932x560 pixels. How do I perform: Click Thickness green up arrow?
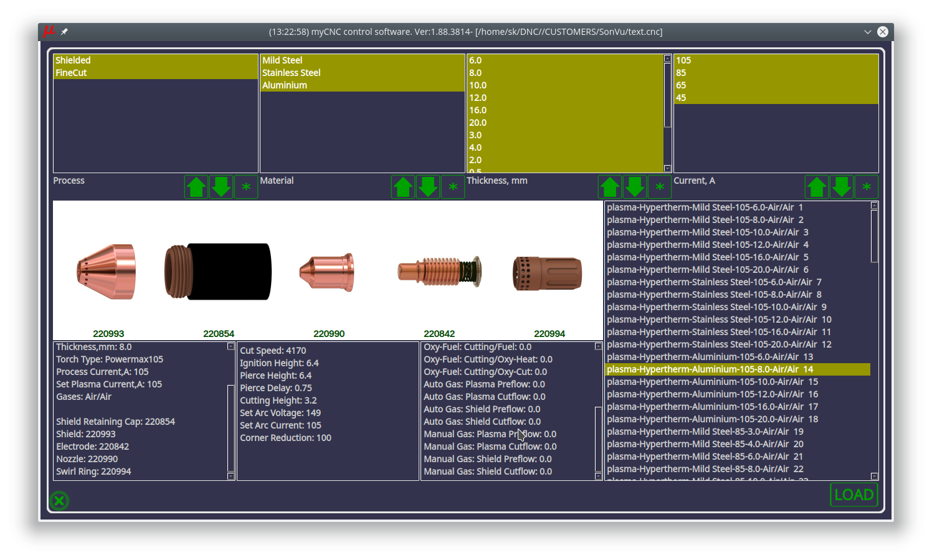click(x=610, y=187)
